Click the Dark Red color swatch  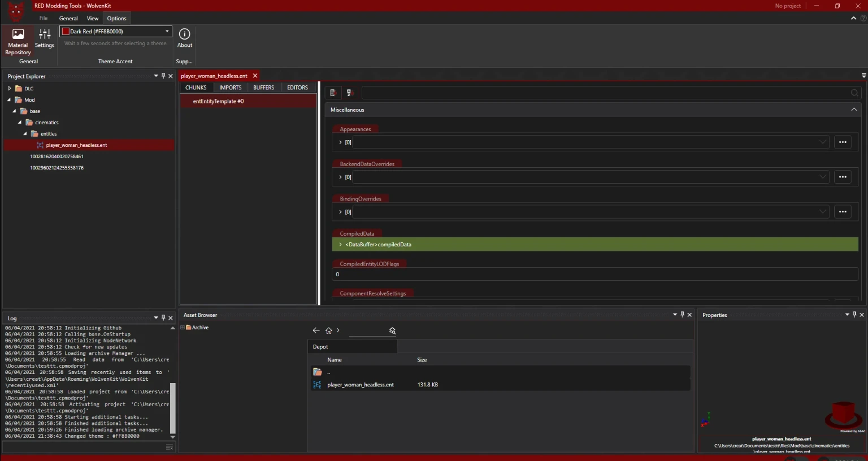tap(66, 32)
